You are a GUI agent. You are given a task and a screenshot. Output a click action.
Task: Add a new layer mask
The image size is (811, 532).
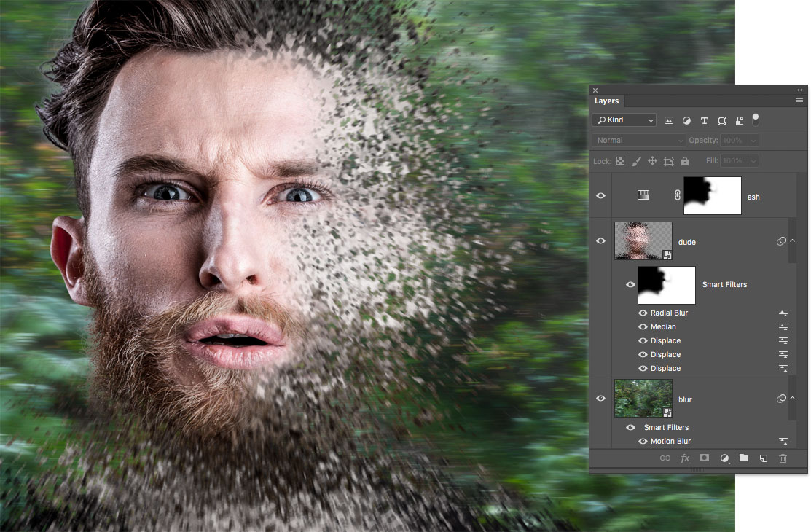point(704,458)
